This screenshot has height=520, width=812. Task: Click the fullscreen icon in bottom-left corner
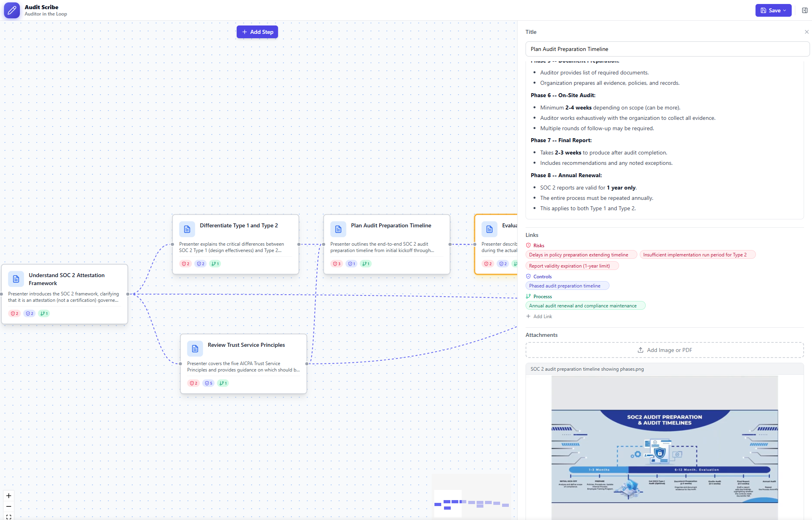8,516
